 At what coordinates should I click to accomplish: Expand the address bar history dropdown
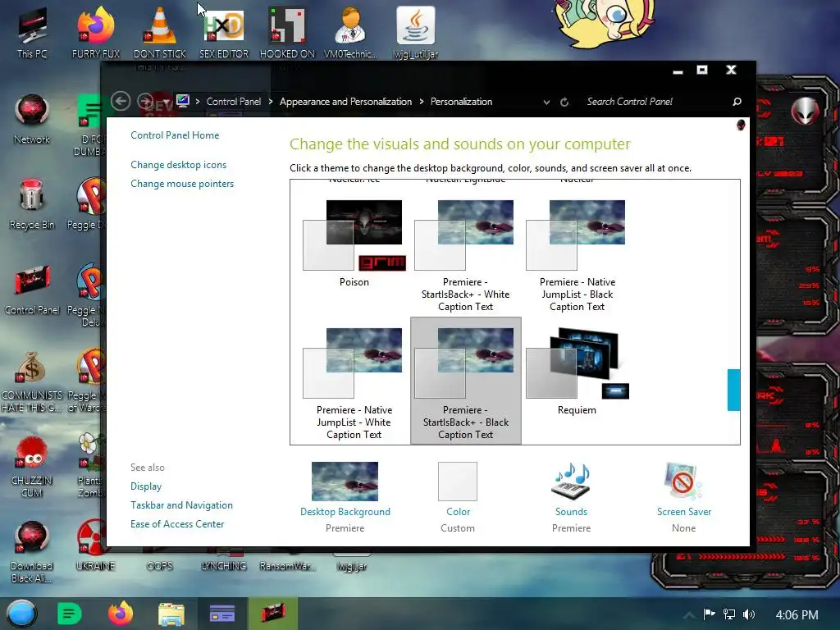pos(546,102)
